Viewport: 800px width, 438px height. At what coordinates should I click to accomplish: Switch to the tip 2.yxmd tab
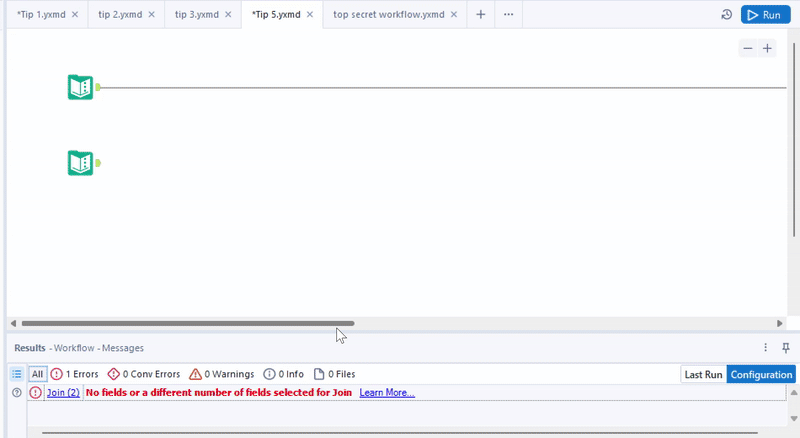click(120, 14)
